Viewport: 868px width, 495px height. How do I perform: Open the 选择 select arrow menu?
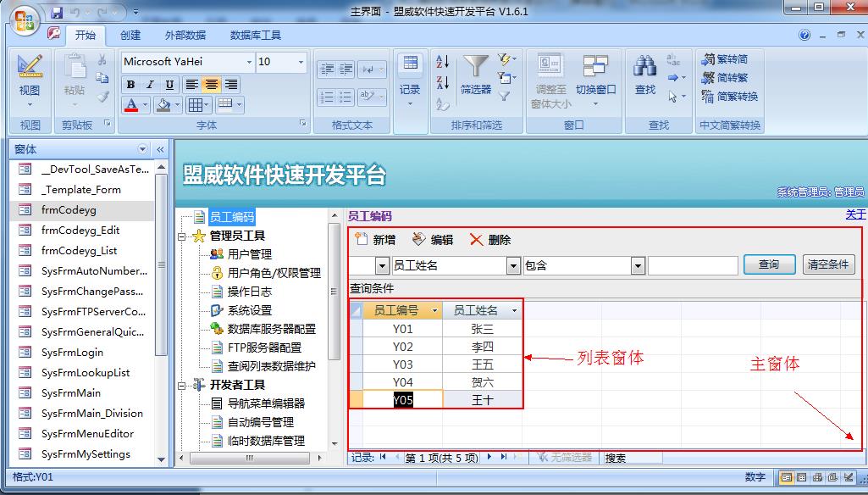677,97
